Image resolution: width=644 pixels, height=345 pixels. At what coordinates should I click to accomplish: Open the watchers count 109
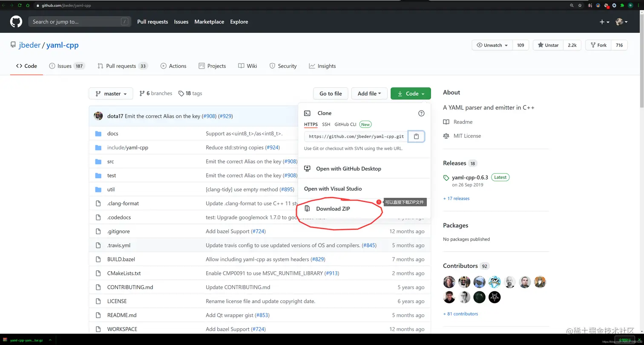coord(520,45)
